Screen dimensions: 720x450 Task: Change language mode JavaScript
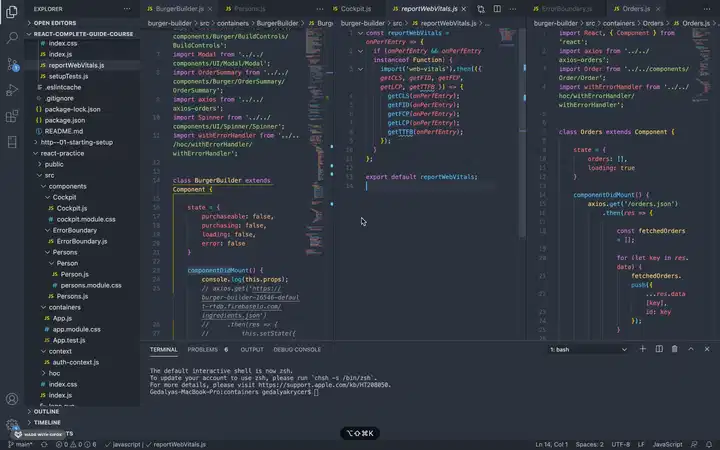(x=667, y=444)
